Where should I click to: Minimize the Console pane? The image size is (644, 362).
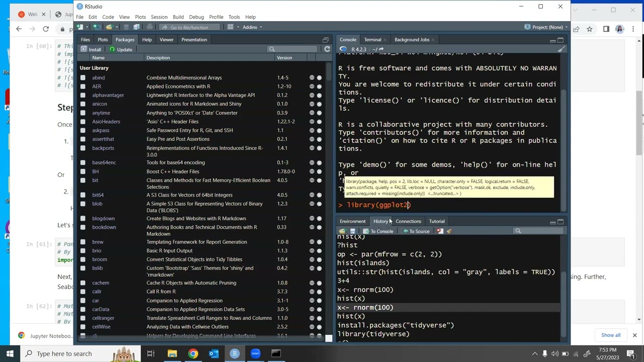[553, 40]
